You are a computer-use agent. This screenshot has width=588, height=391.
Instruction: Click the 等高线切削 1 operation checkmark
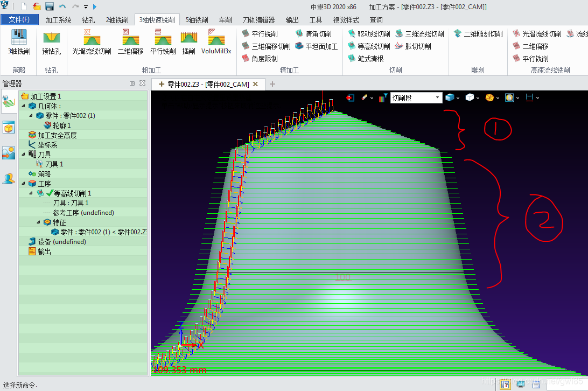[x=50, y=193]
